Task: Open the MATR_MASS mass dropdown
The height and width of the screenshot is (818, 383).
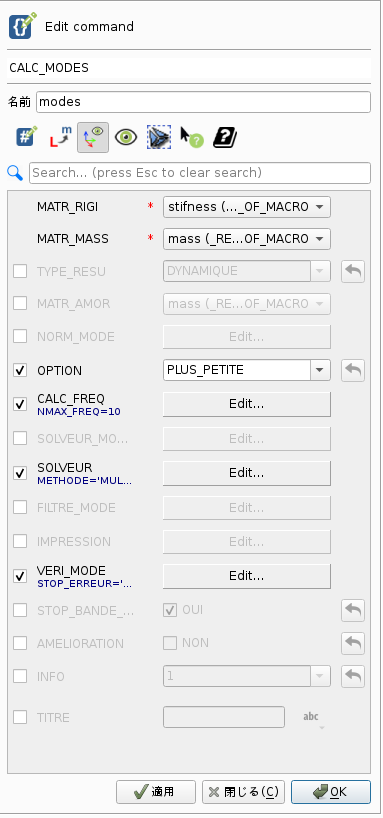Action: click(x=247, y=239)
